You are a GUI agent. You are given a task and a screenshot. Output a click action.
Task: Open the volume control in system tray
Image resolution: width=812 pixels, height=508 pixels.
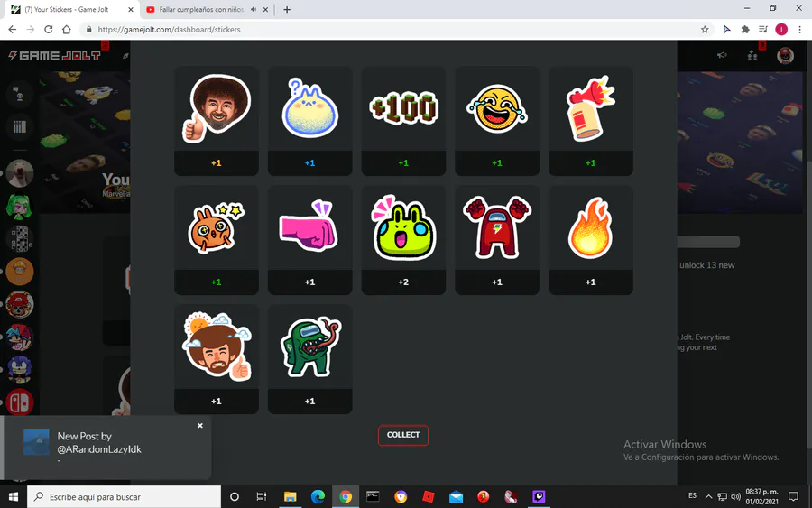(735, 496)
